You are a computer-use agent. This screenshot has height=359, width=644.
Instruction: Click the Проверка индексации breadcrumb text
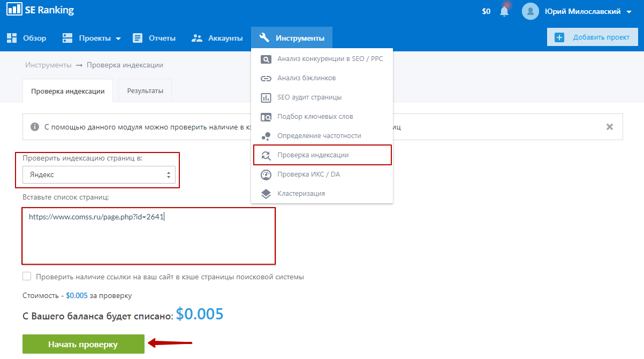(x=125, y=65)
